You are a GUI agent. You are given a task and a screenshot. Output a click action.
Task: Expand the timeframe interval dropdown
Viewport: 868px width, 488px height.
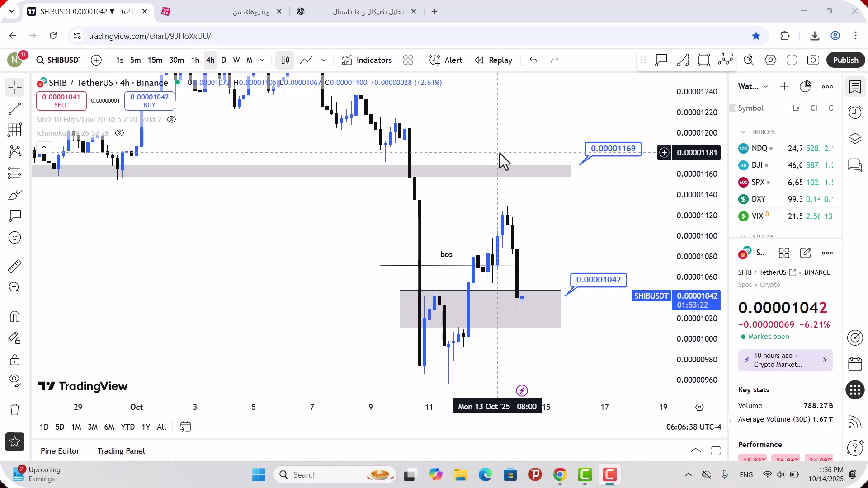pyautogui.click(x=262, y=60)
